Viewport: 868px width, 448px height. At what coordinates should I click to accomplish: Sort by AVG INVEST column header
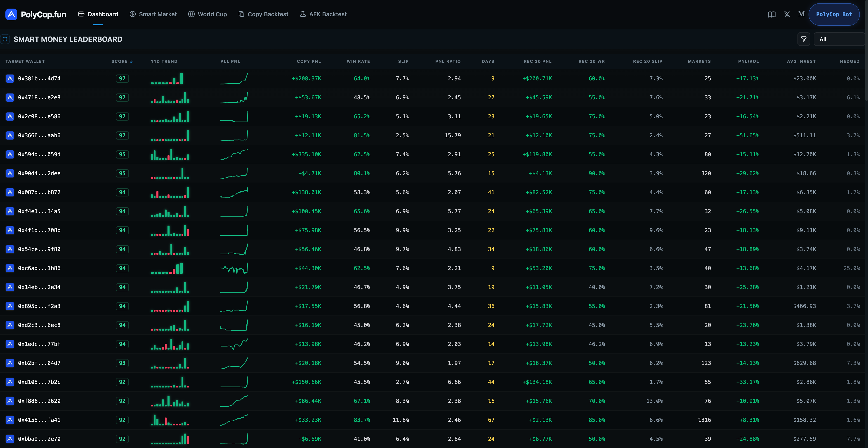pyautogui.click(x=801, y=61)
